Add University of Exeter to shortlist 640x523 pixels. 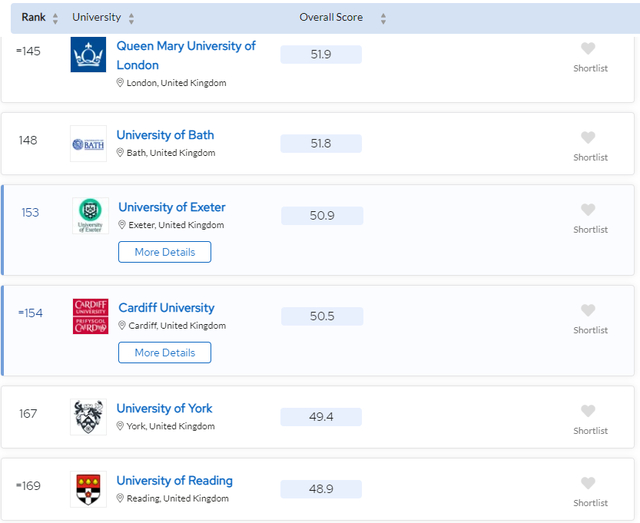tap(588, 210)
